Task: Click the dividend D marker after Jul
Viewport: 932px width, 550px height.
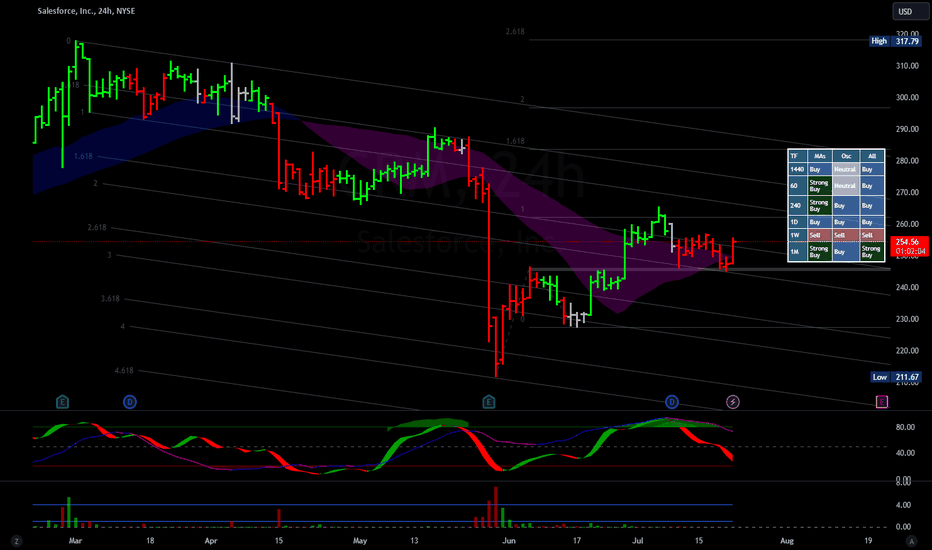Action: pos(672,402)
